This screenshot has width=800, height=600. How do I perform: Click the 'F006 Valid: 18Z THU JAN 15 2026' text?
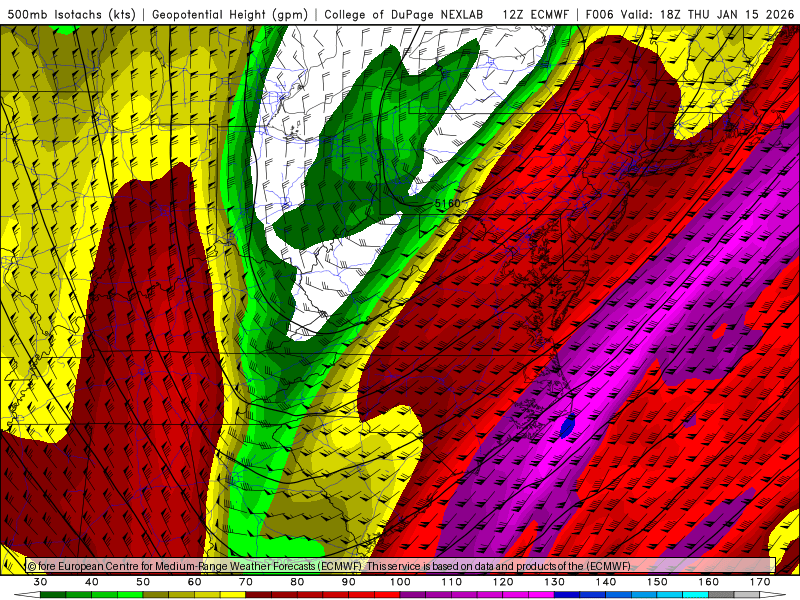pos(690,14)
